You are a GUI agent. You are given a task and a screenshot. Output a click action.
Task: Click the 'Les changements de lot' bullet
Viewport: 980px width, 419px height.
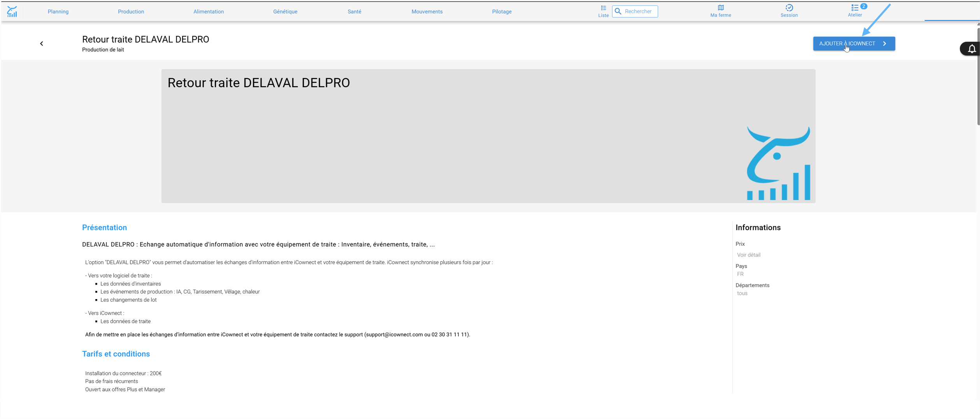128,300
